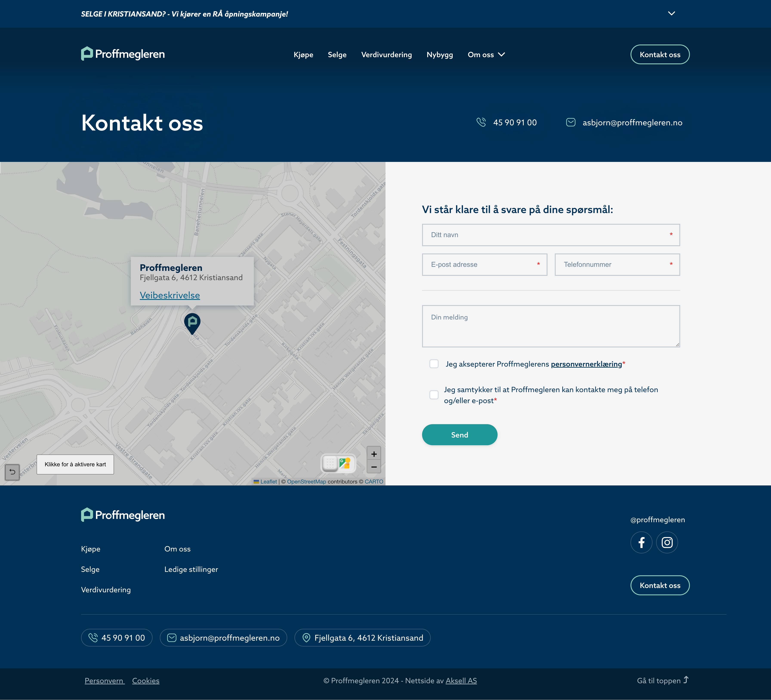Email asbjorn@proffmegleren.no from the hero section
Image resolution: width=771 pixels, height=700 pixels.
click(x=632, y=123)
